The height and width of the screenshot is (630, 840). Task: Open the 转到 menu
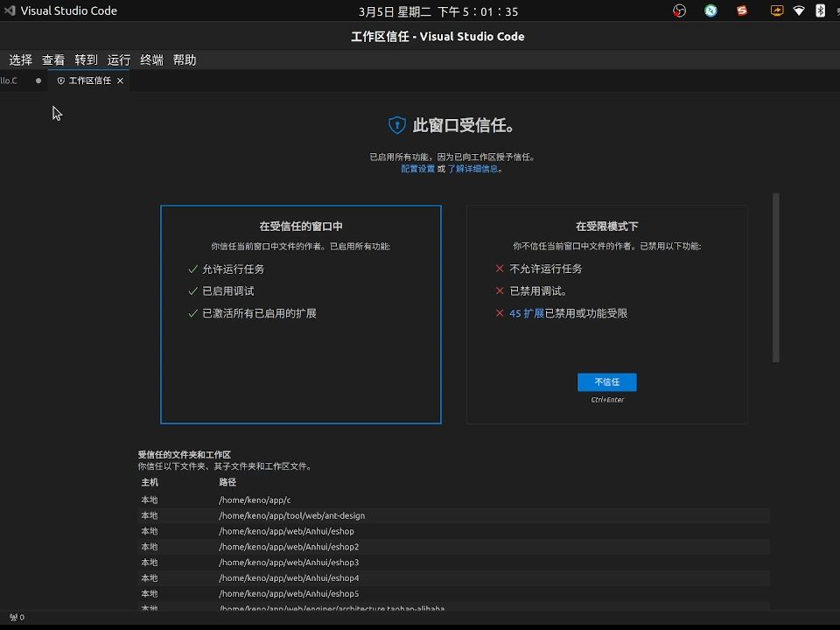[x=86, y=59]
